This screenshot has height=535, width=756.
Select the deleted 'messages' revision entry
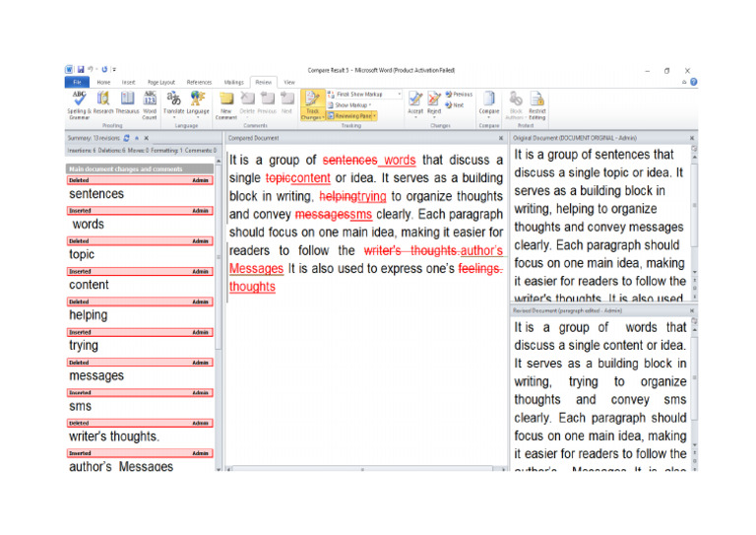click(140, 371)
